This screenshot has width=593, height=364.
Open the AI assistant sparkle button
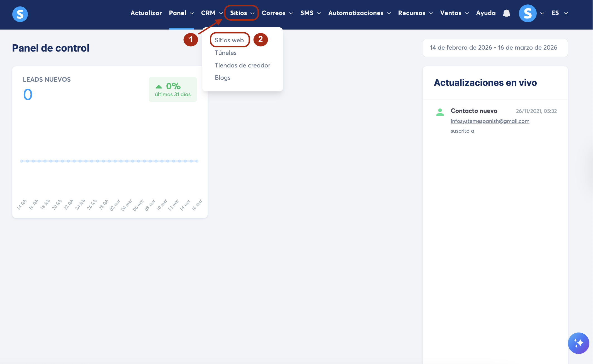click(x=578, y=343)
